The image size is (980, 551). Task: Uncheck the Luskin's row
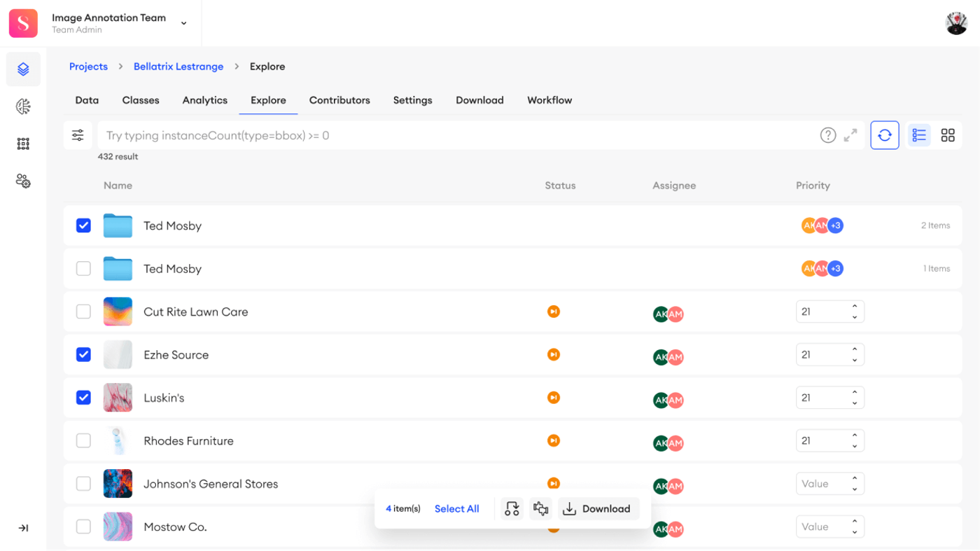pos(83,398)
